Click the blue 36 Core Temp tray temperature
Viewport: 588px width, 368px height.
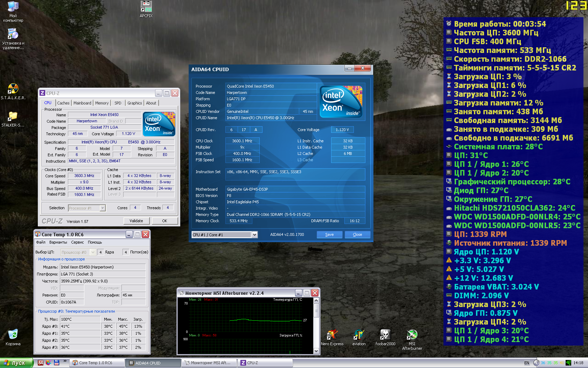tap(543, 363)
